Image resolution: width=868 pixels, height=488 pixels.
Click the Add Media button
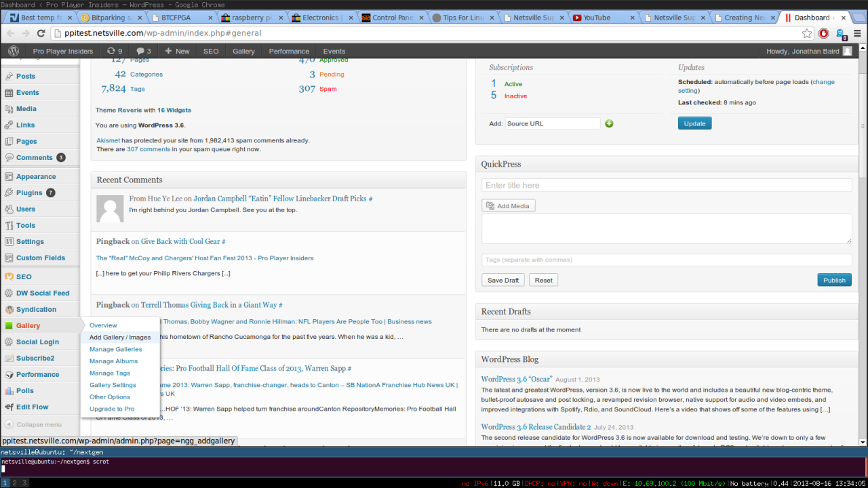pyautogui.click(x=509, y=205)
